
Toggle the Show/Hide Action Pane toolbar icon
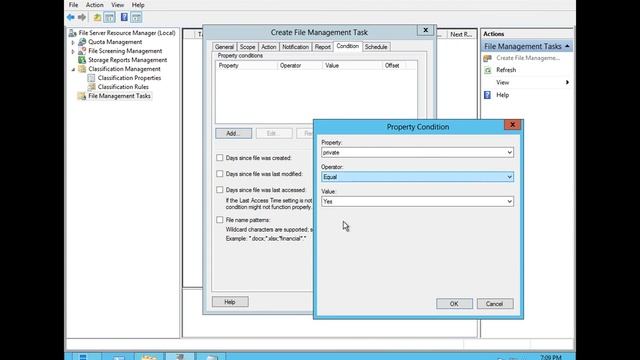pos(136,17)
